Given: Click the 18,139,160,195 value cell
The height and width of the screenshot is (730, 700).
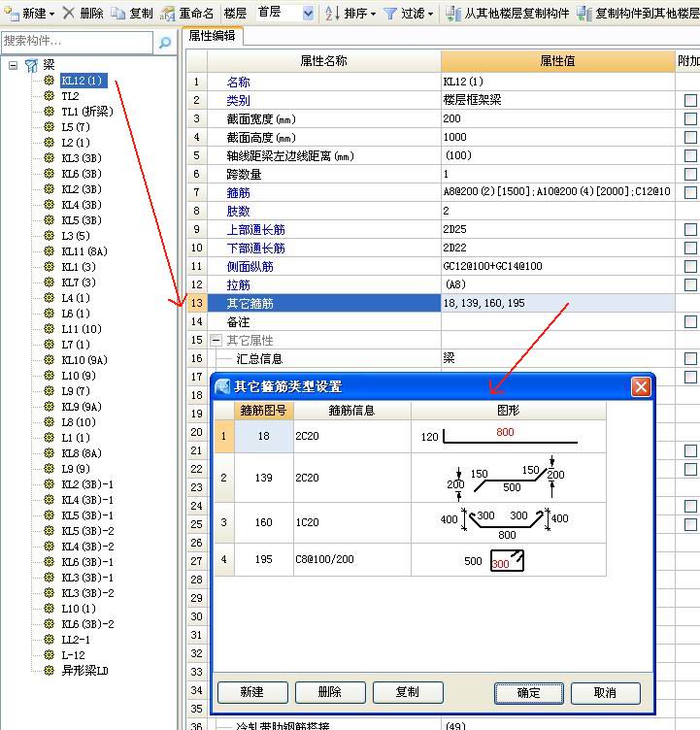Looking at the screenshot, I should 557,303.
